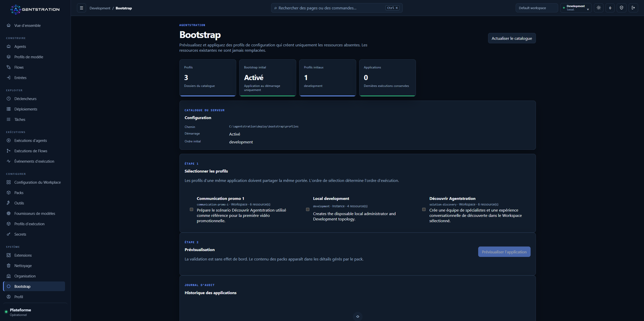This screenshot has height=321, width=644.
Task: Click the logout icon in top bar
Action: [x=633, y=8]
